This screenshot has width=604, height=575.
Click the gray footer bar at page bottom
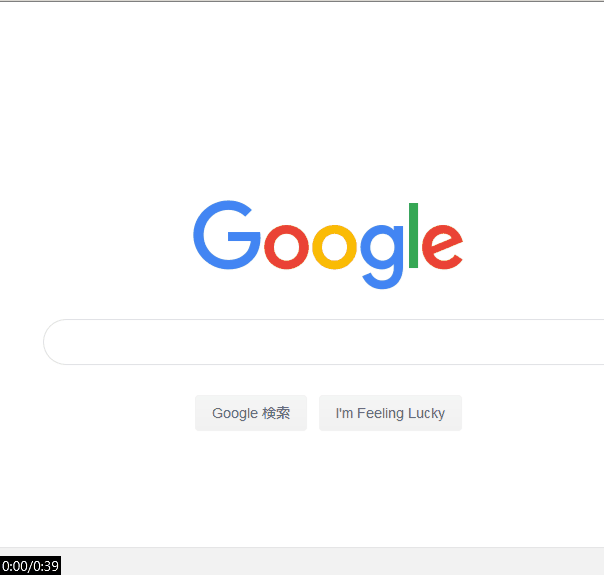(331, 561)
